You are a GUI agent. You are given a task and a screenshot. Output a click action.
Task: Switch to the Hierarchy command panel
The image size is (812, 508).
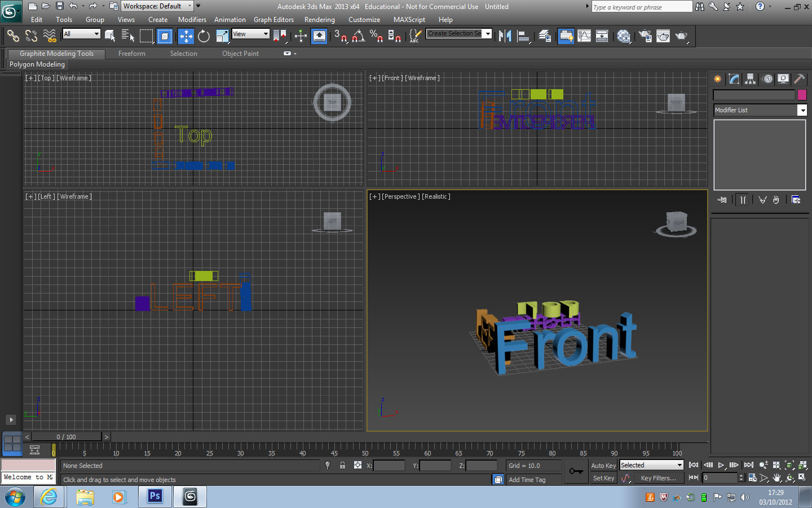coord(750,79)
